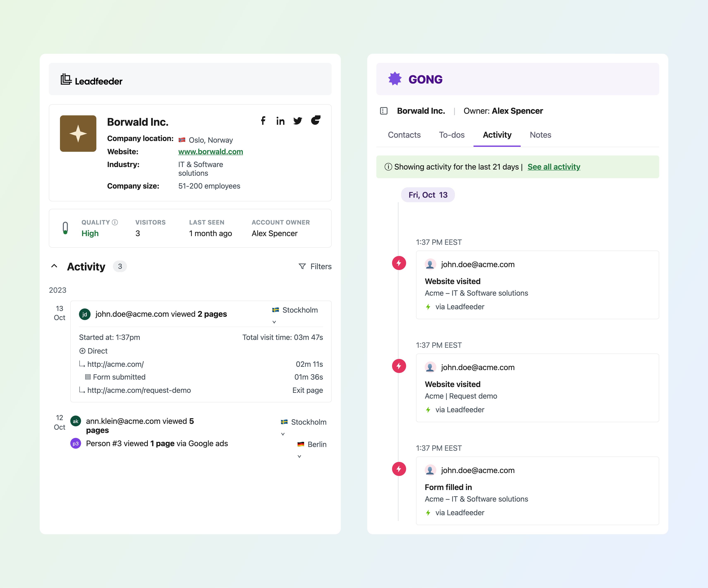Click the Fri, Oct 13 date pill
Image resolution: width=708 pixels, height=588 pixels.
[428, 195]
